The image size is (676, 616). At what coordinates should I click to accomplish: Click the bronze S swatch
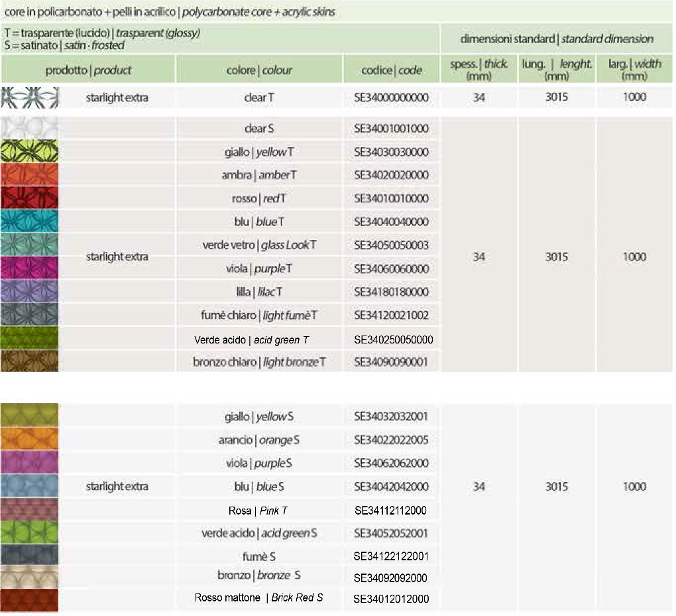pyautogui.click(x=29, y=577)
